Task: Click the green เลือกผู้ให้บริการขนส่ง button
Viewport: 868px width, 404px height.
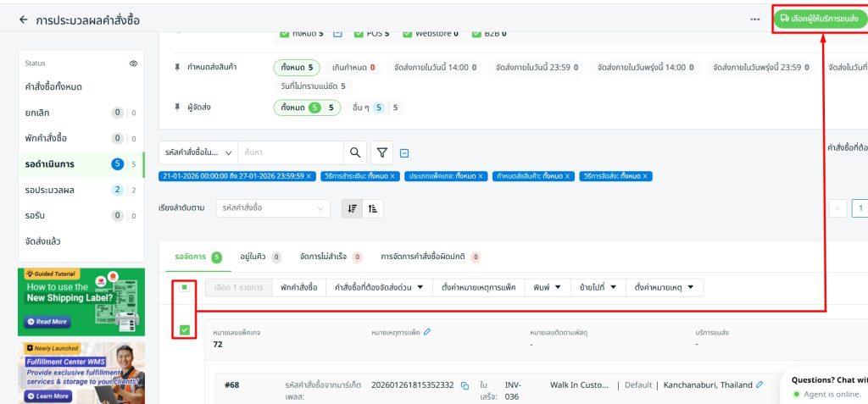Action: (821, 19)
